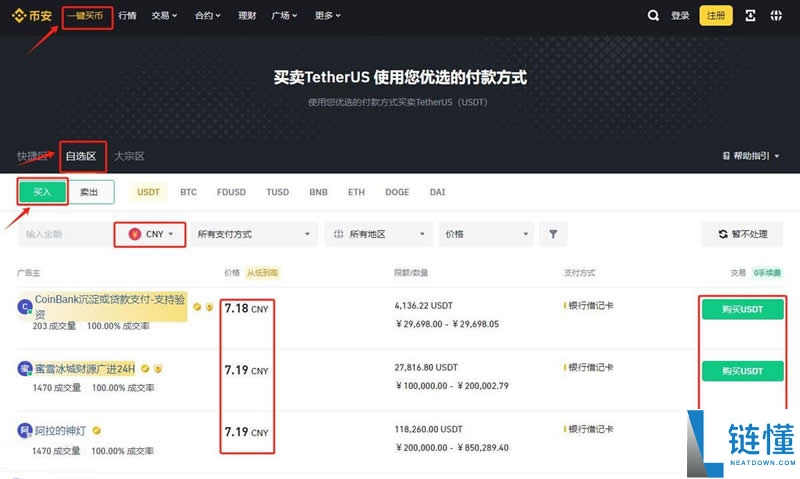The height and width of the screenshot is (479, 800).
Task: Open the 行情 menu item
Action: tap(127, 16)
